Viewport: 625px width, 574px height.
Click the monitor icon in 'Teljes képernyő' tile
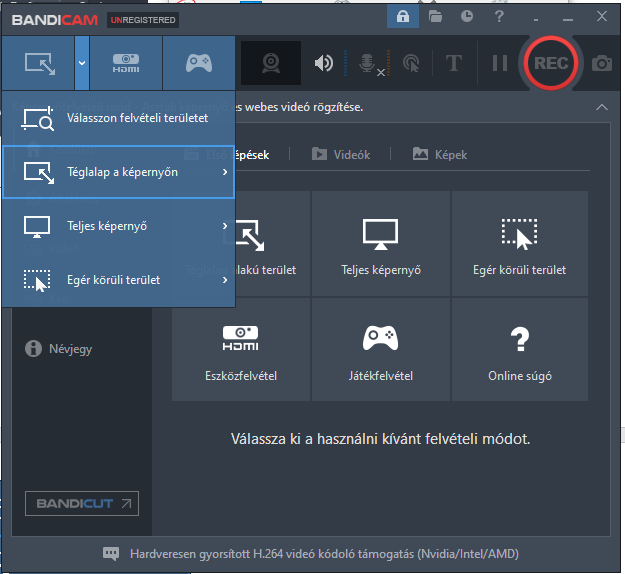coord(380,234)
